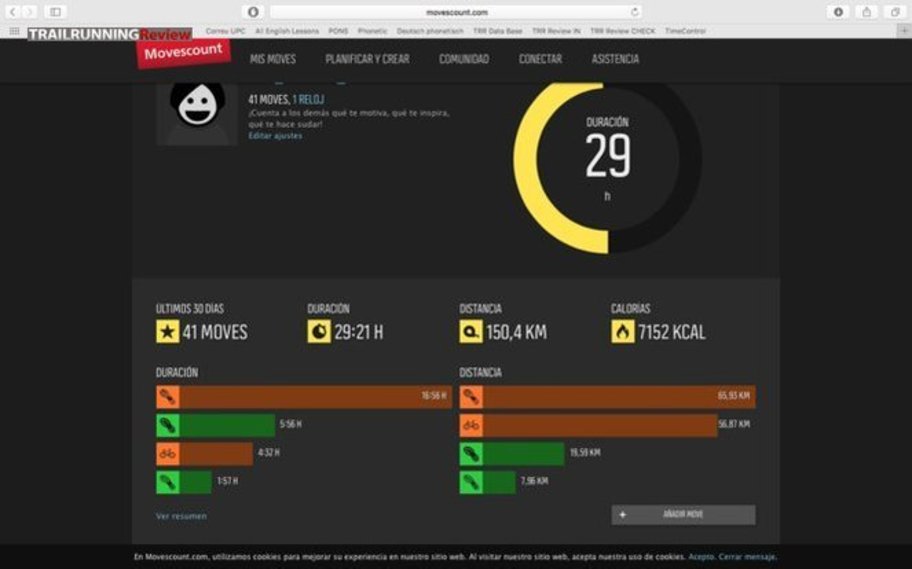The height and width of the screenshot is (569, 912).
Task: Open the Safari downloads icon
Action: [x=838, y=12]
